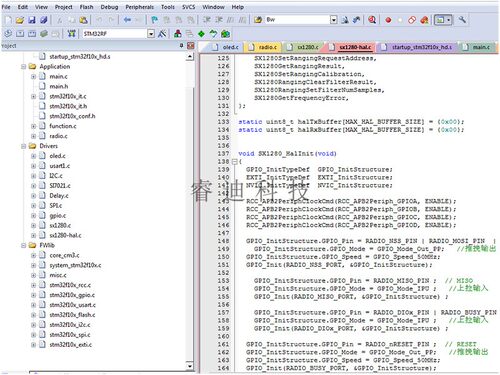Open the Peripherals menu

tap(139, 7)
